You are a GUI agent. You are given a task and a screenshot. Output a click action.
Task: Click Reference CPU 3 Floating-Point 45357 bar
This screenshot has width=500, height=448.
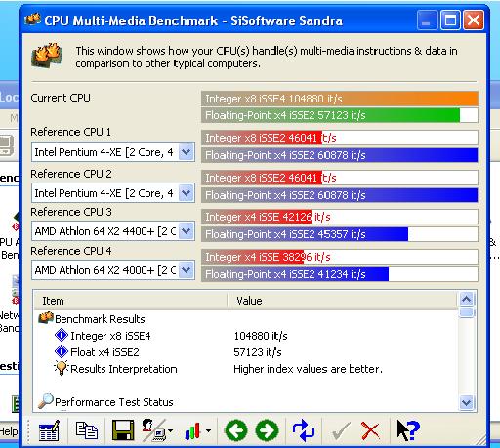(340, 234)
